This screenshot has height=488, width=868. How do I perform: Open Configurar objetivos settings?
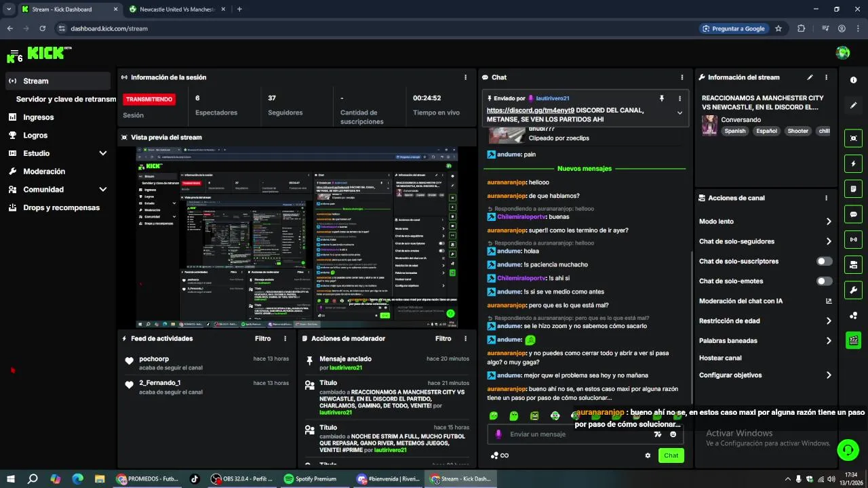766,375
